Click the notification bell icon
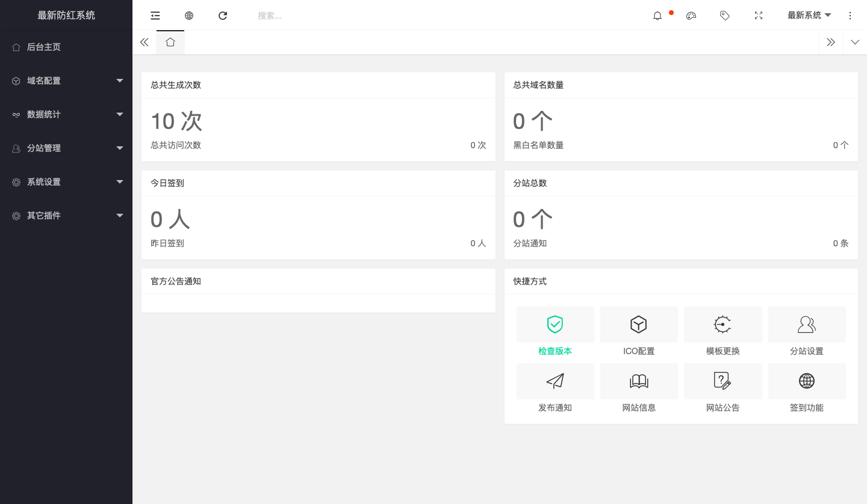Screen dimensions: 867x504 657,16
